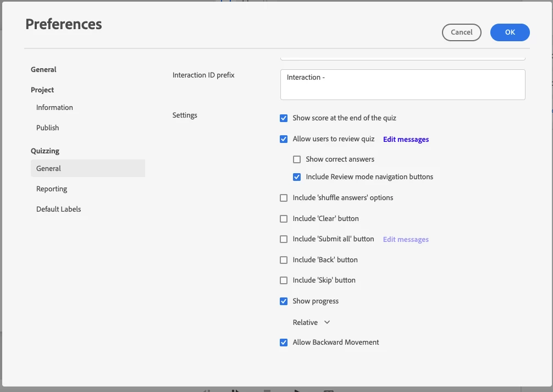
Task: Uncheck 'Allow users to review quiz'
Action: (284, 139)
